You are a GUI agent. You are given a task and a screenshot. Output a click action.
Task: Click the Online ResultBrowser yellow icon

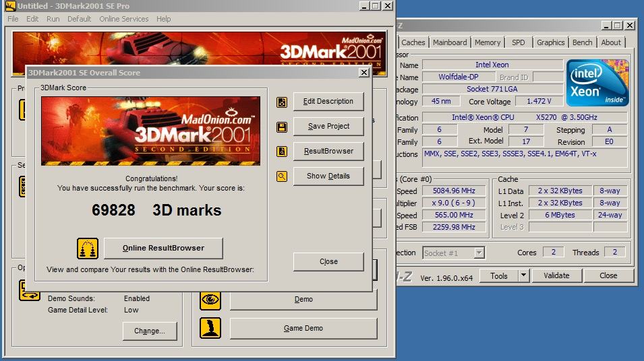point(88,248)
